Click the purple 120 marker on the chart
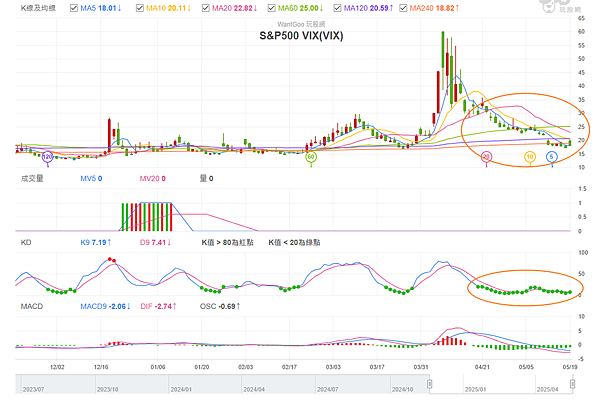The height and width of the screenshot is (400, 600). (47, 157)
